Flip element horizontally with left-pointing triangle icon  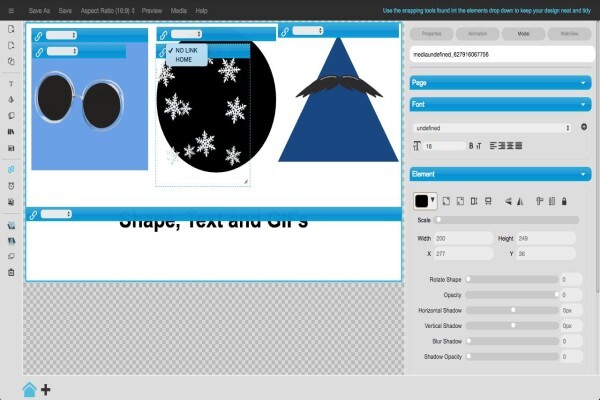(508, 201)
